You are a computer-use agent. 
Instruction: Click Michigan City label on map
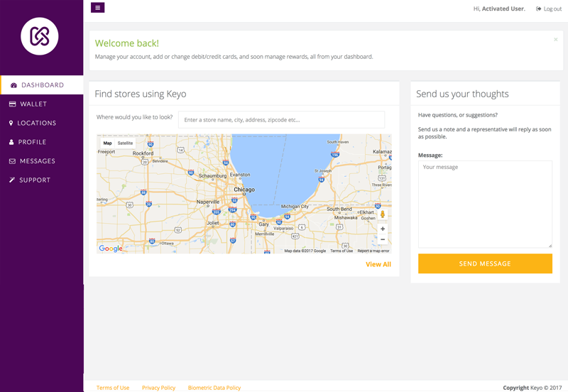[x=295, y=206]
